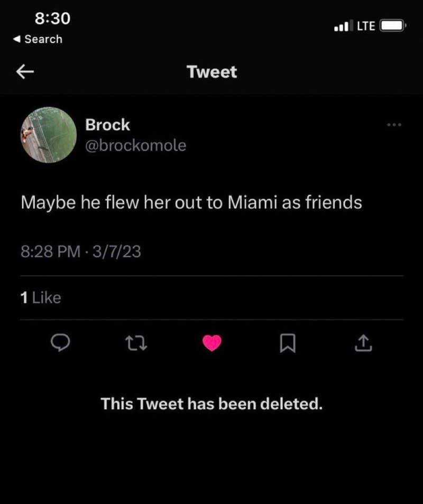The height and width of the screenshot is (504, 423).
Task: Tap the cellular signal bars icon
Action: 342,26
